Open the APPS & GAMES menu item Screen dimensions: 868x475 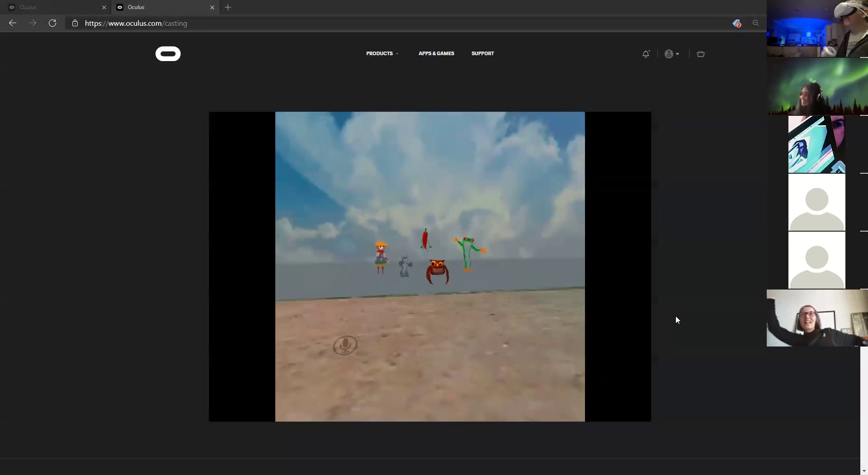click(436, 53)
